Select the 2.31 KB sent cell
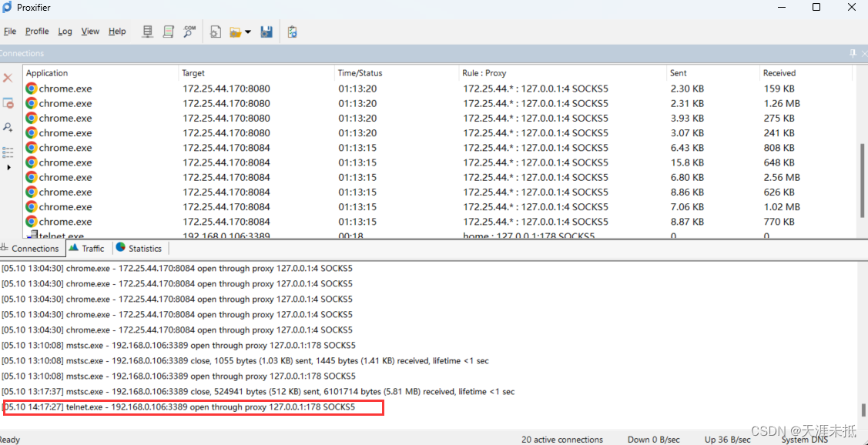 pyautogui.click(x=687, y=103)
